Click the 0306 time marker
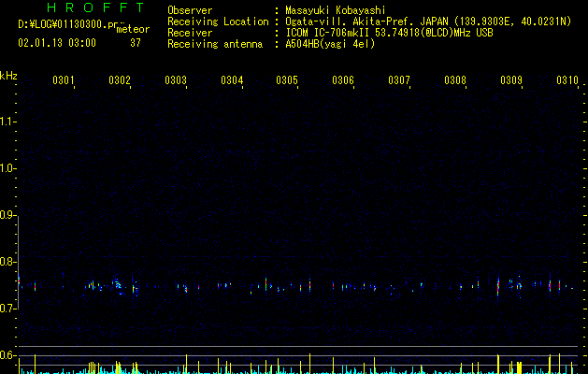588x374 pixels. (x=343, y=79)
